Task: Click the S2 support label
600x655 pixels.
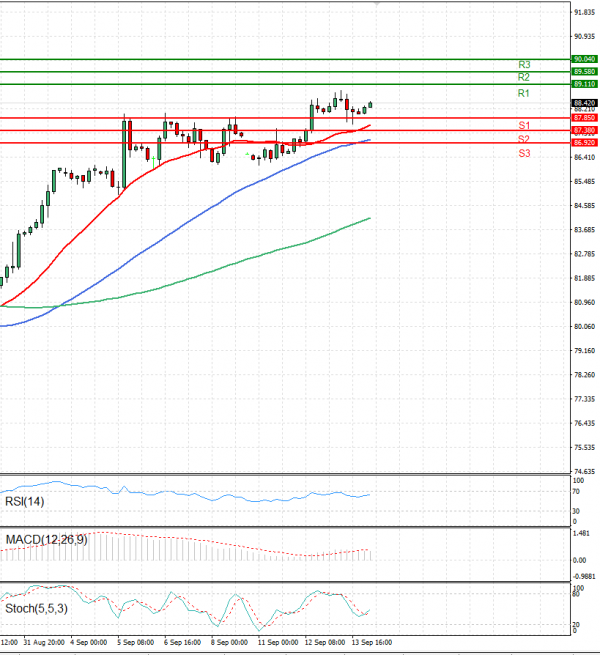Action: pos(524,139)
